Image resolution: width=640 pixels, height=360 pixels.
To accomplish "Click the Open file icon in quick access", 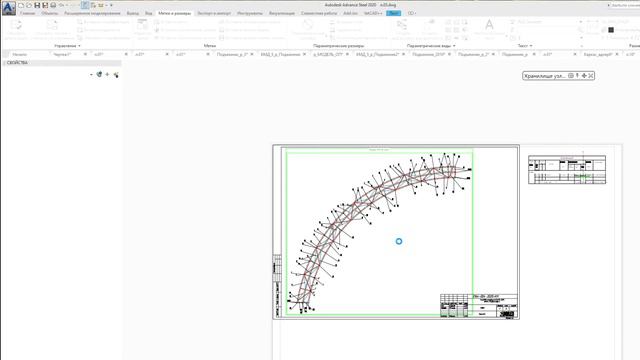I will (x=29, y=5).
